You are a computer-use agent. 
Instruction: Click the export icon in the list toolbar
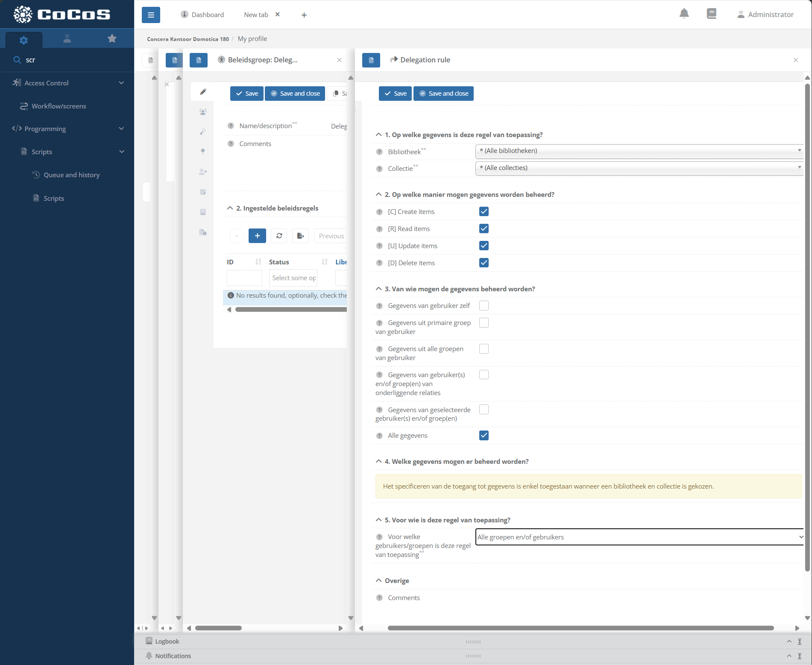[x=300, y=236]
